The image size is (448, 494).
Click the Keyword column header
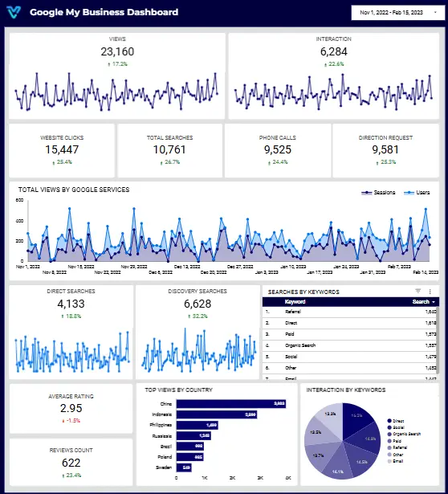click(295, 302)
